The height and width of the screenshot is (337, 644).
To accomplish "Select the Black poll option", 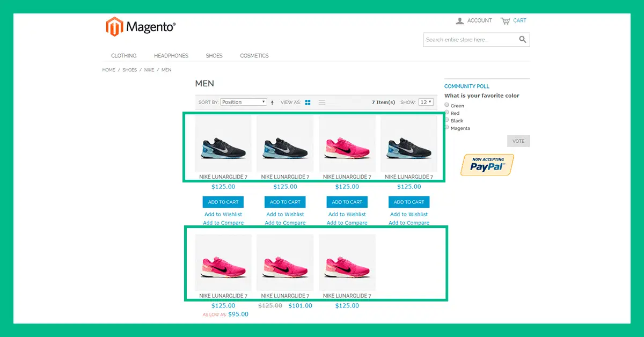I will pos(447,120).
